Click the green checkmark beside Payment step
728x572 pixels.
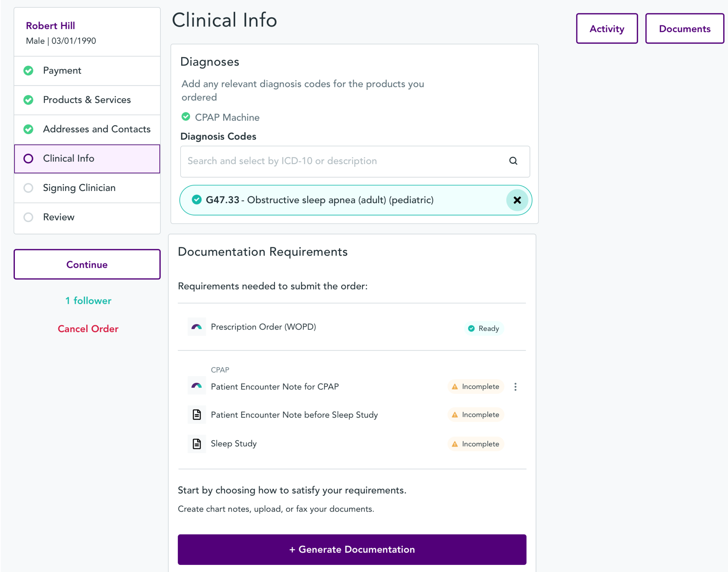coord(28,71)
